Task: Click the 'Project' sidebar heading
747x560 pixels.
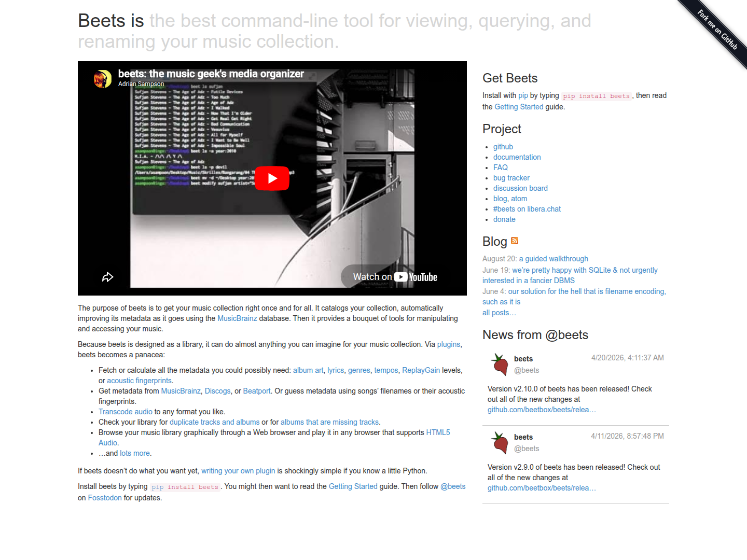Action: pyautogui.click(x=502, y=129)
